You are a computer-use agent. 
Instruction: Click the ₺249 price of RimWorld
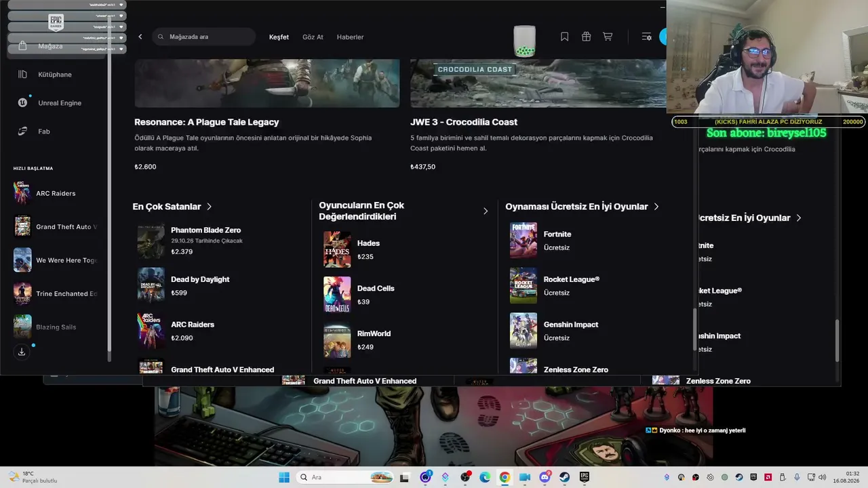coord(366,347)
